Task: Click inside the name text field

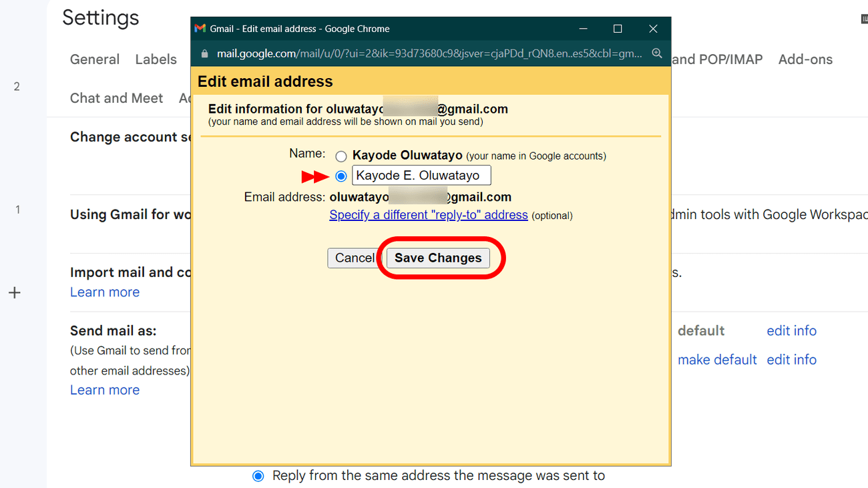Action: [x=421, y=176]
